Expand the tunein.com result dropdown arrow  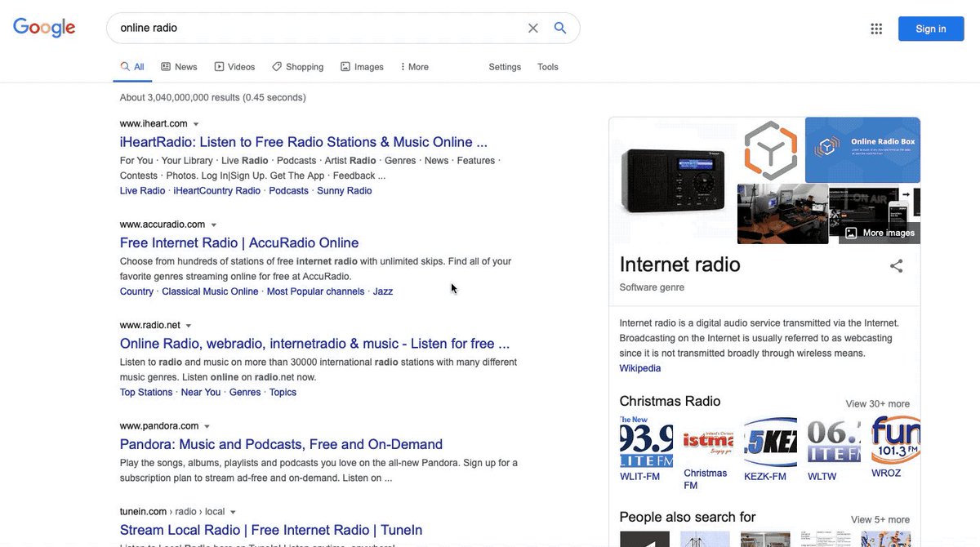(233, 512)
